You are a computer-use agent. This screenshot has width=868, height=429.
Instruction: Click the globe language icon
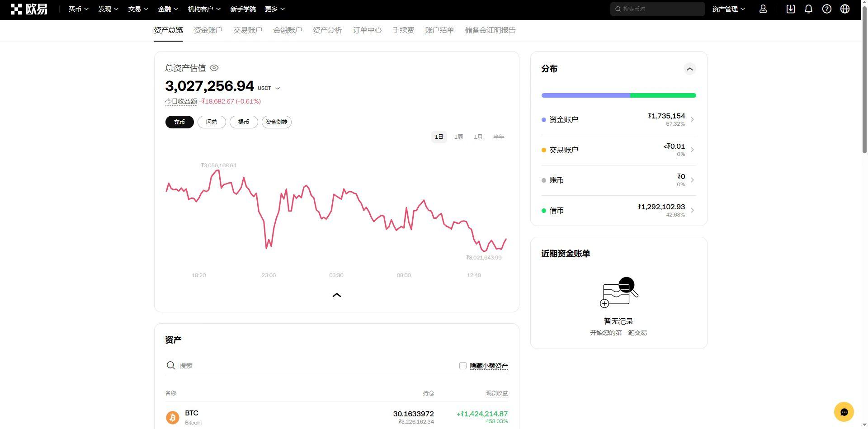pos(844,9)
